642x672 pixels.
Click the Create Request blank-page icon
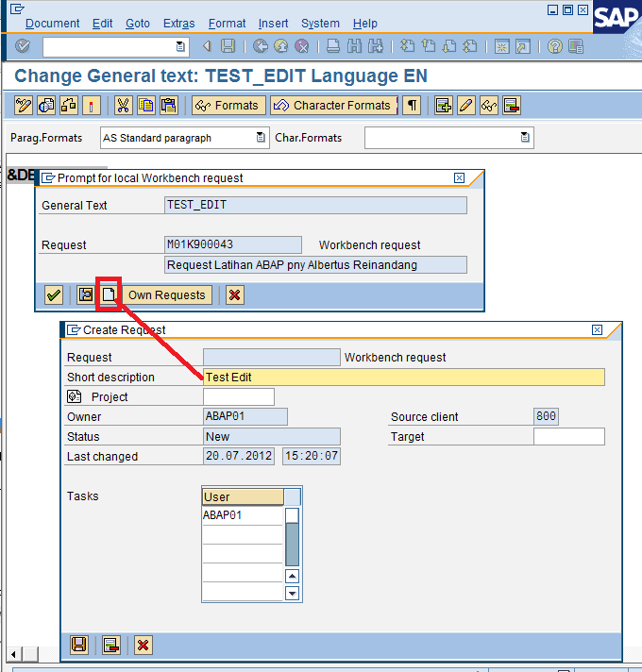pyautogui.click(x=109, y=294)
